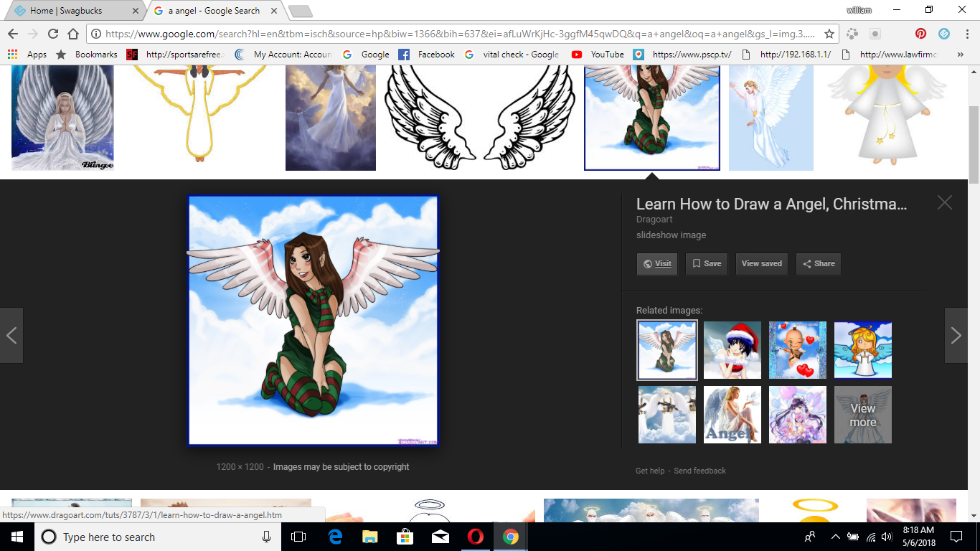This screenshot has width=980, height=551.
Task: Select the black-and-white angel wings result
Action: pyautogui.click(x=480, y=118)
